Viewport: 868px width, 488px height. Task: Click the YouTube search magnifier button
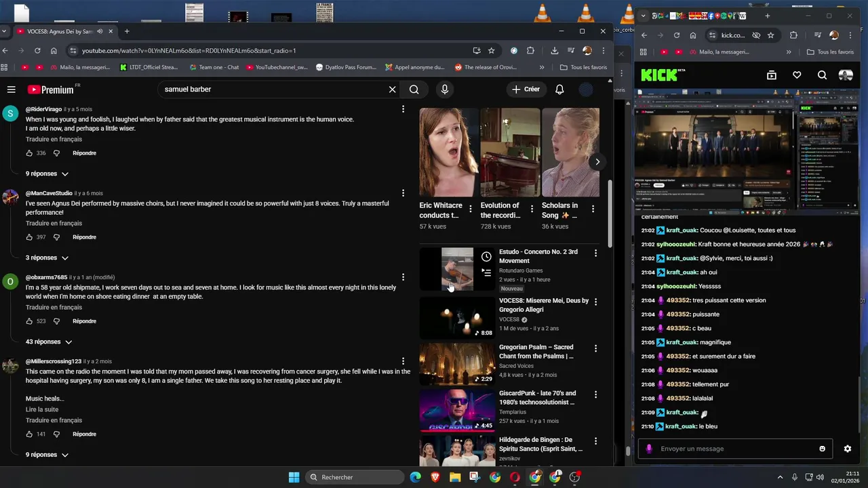tap(414, 89)
